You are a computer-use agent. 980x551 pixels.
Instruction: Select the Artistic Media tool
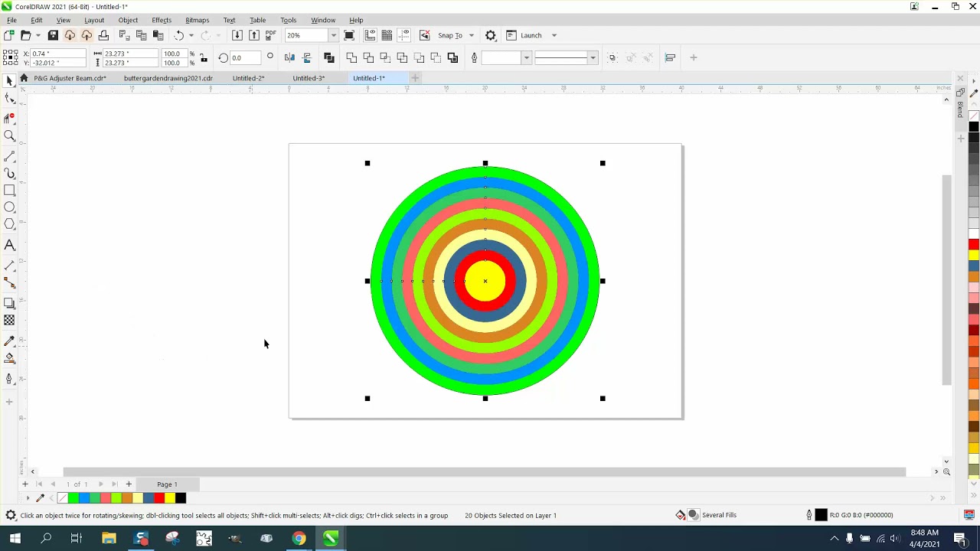(x=9, y=173)
